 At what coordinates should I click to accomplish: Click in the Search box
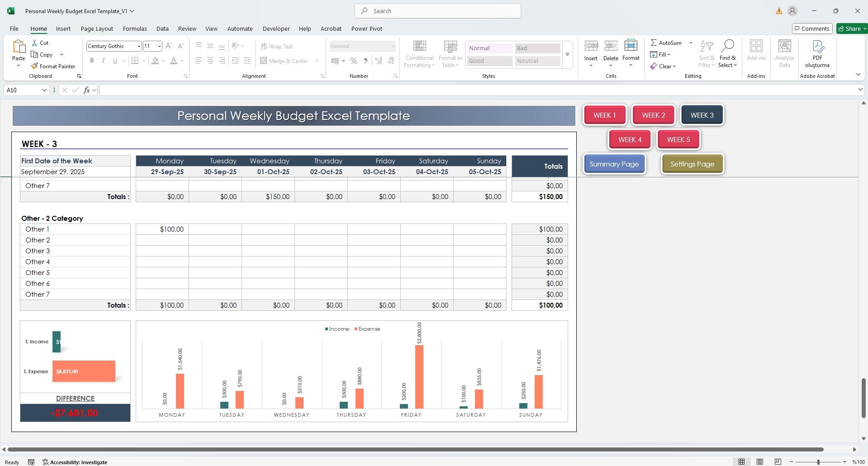(x=438, y=11)
